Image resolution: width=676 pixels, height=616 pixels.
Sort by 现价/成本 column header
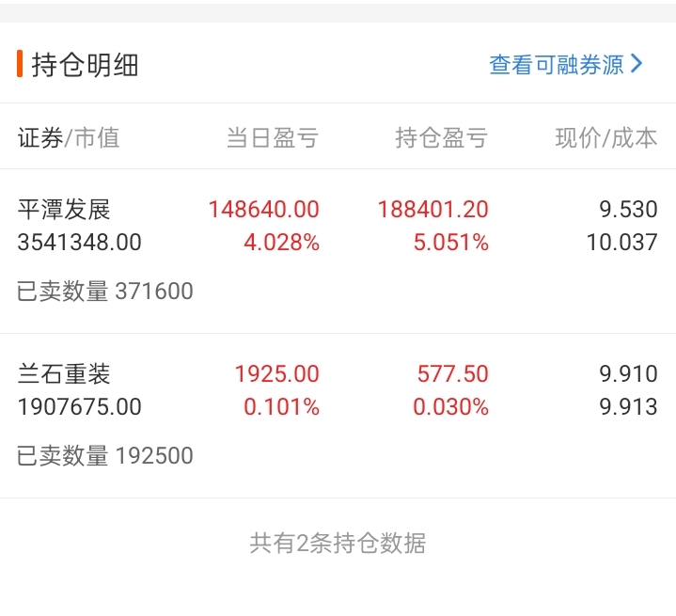(x=605, y=138)
